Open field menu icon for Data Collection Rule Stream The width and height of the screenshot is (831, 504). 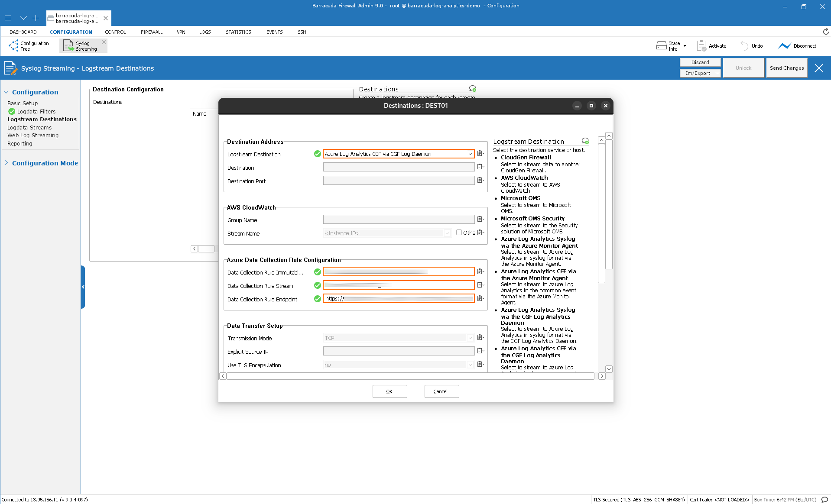480,285
